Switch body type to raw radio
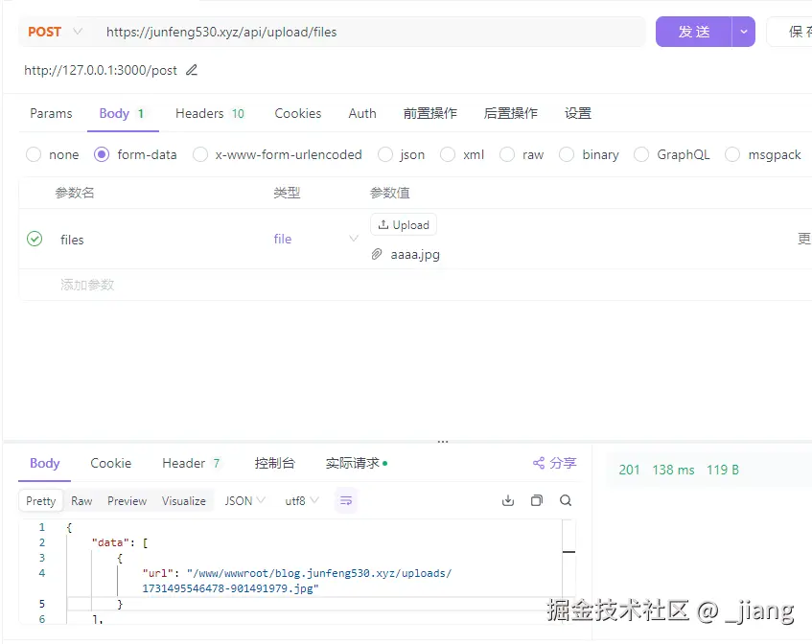Image resolution: width=812 pixels, height=644 pixels. (x=506, y=153)
